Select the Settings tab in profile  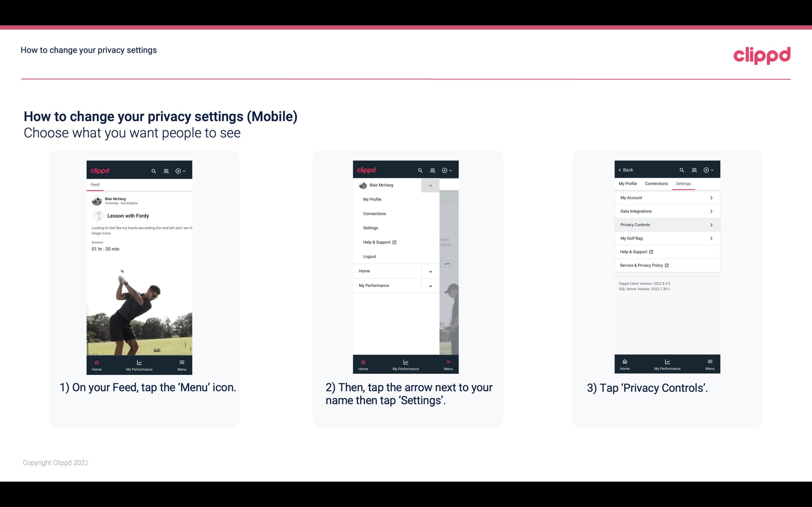click(x=683, y=183)
